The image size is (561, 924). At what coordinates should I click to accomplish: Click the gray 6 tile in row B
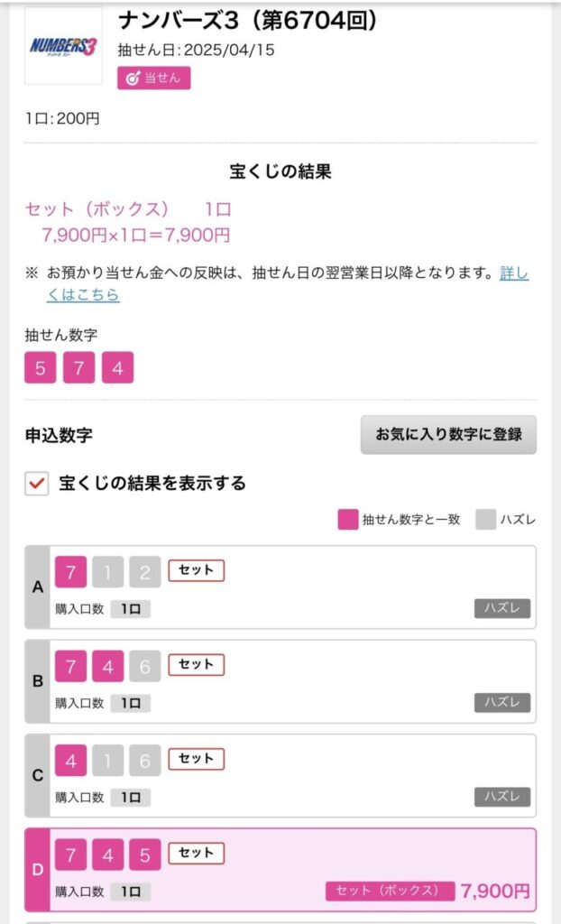coord(144,666)
